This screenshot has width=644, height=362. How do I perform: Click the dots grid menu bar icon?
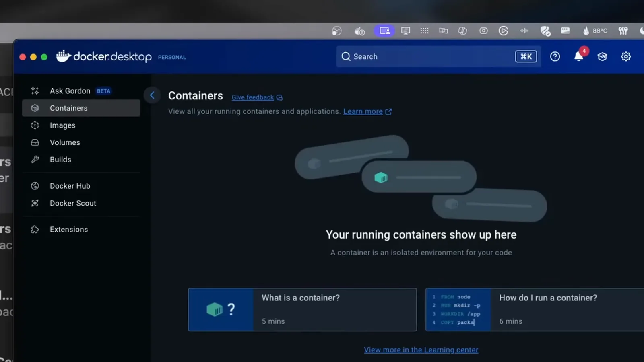(x=424, y=31)
